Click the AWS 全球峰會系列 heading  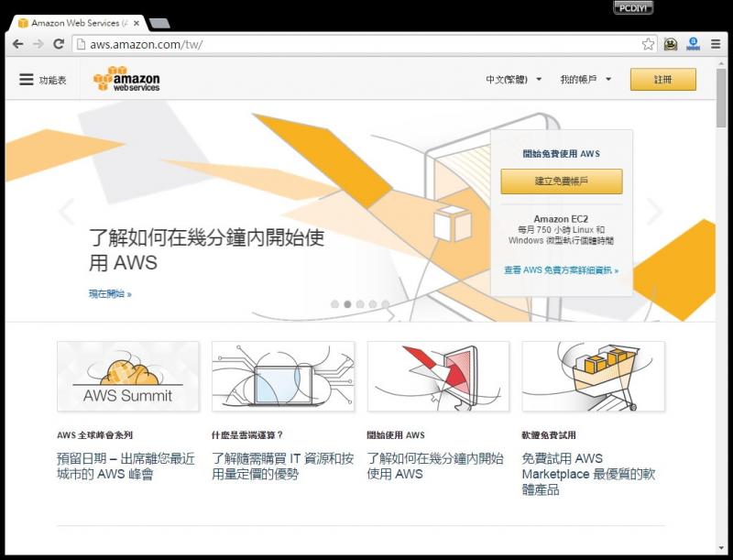95,435
